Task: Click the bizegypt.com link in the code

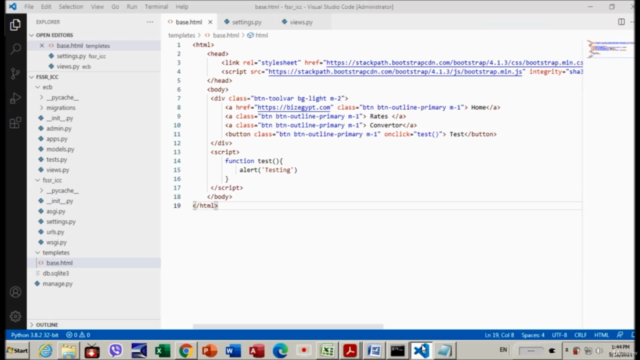Action: point(293,108)
